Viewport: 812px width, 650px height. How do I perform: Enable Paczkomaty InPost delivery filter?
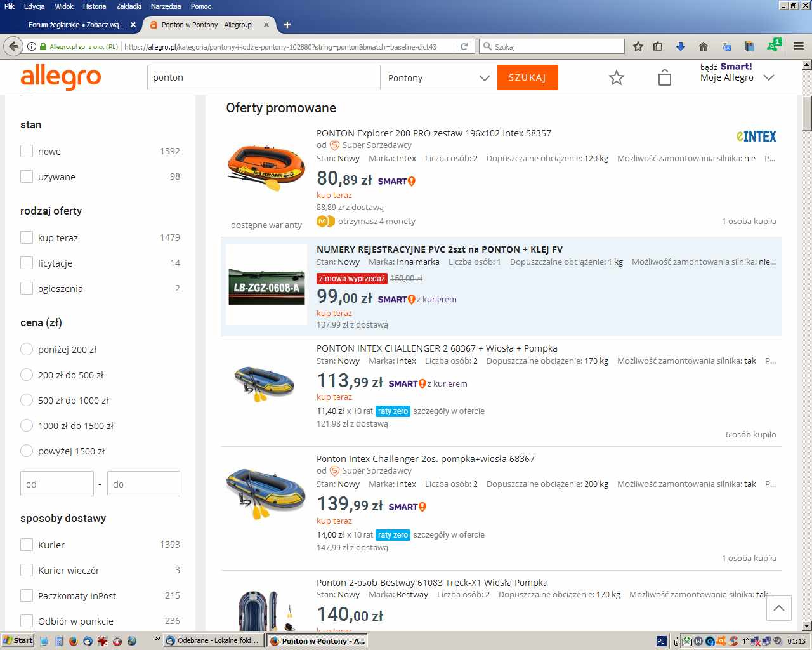27,595
